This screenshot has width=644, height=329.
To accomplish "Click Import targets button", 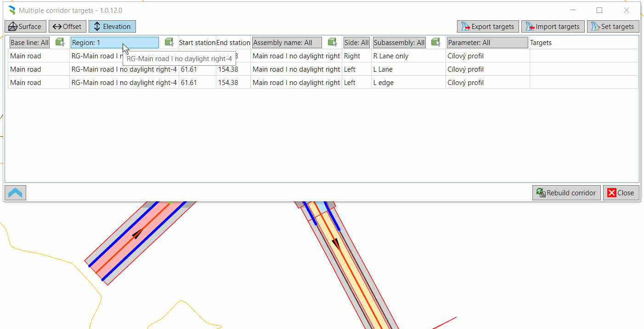I will click(553, 27).
